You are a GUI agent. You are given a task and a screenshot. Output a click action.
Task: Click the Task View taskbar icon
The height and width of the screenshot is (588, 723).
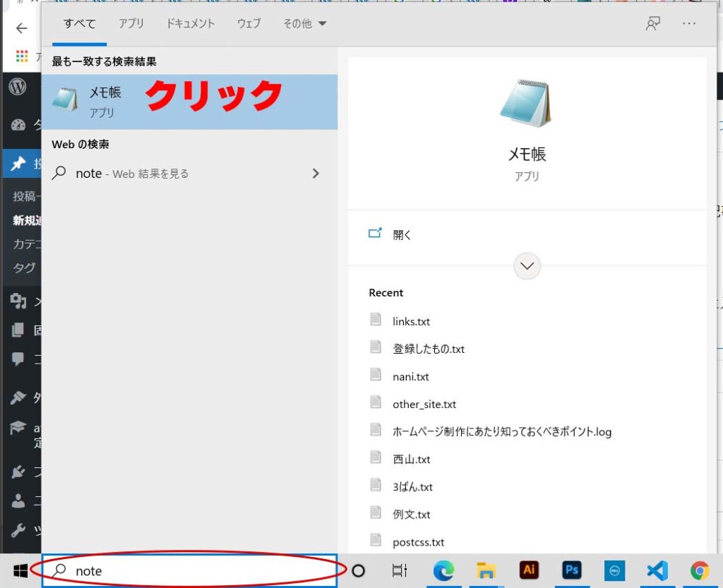(400, 570)
